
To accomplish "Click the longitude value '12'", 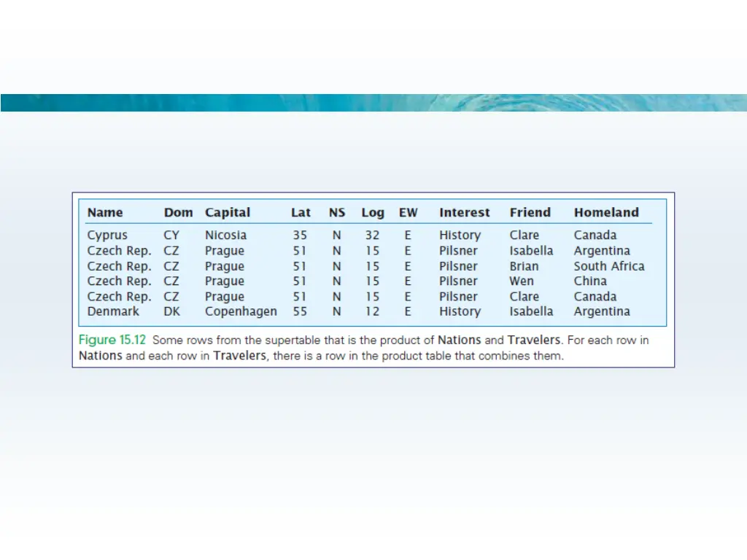I will pyautogui.click(x=373, y=311).
